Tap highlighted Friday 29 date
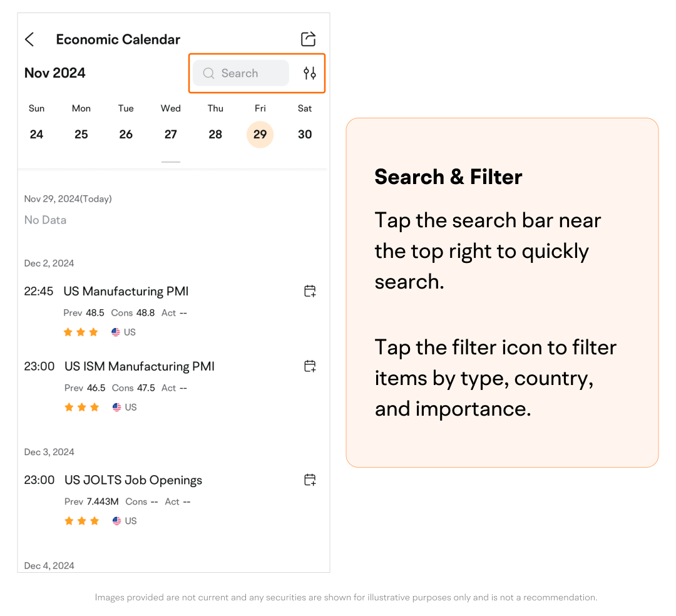This screenshot has height=616, width=676. 260,134
